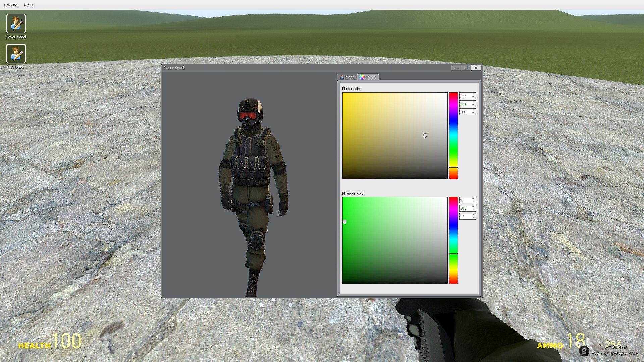644x362 pixels.
Task: Pick a hue on Physgun color hue bar
Action: pyautogui.click(x=453, y=240)
